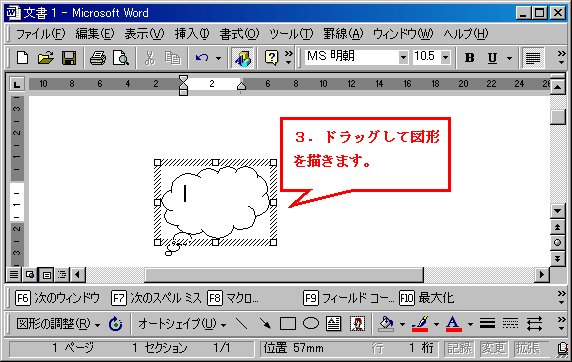
Task: Select the Oval drawing tool
Action: [x=310, y=323]
